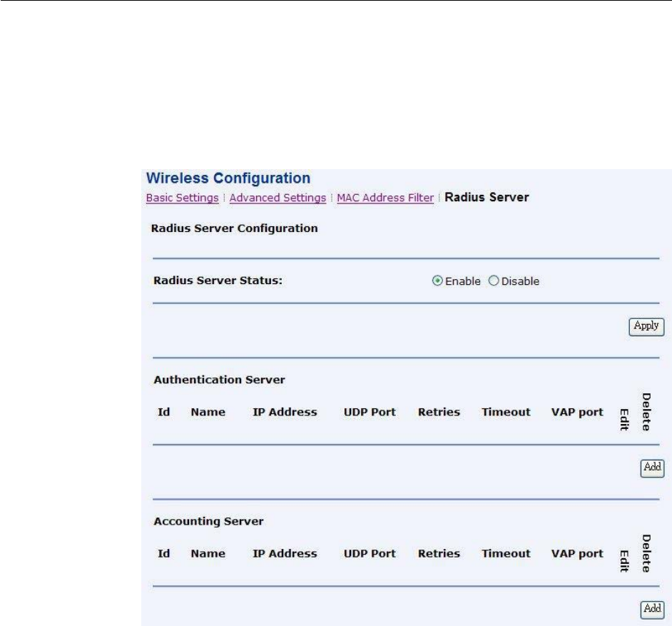Click the Wireless Configuration heading
The height and width of the screenshot is (626, 672).
(228, 178)
